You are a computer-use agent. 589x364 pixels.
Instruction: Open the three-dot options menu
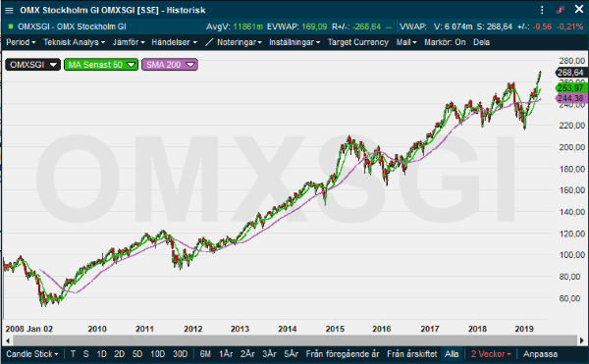click(x=542, y=10)
